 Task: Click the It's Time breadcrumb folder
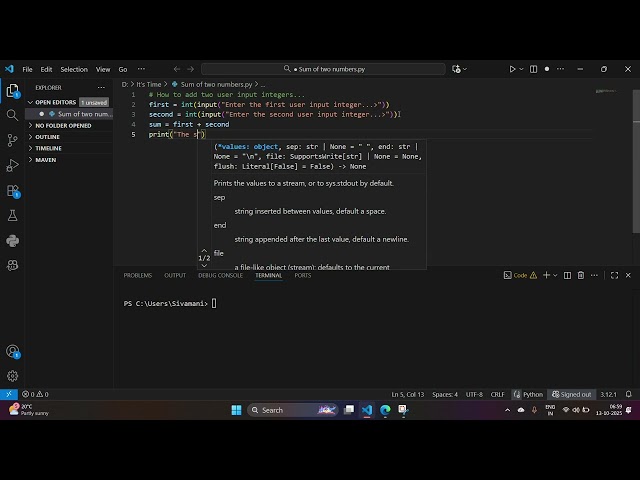(x=149, y=84)
